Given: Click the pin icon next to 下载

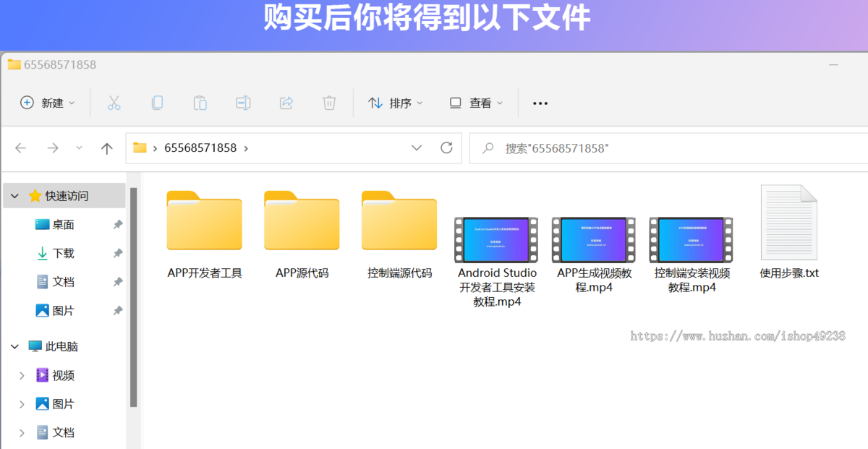Looking at the screenshot, I should pyautogui.click(x=118, y=253).
